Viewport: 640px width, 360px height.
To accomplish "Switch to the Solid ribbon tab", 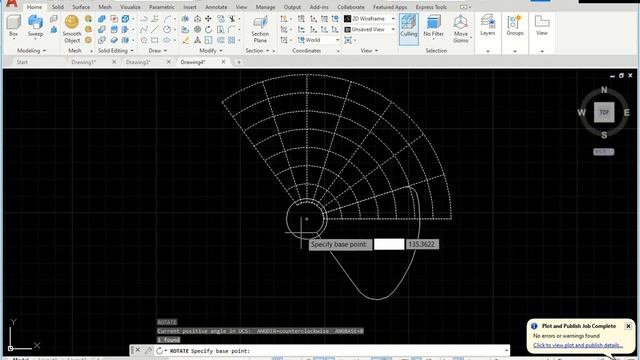I will pos(58,7).
